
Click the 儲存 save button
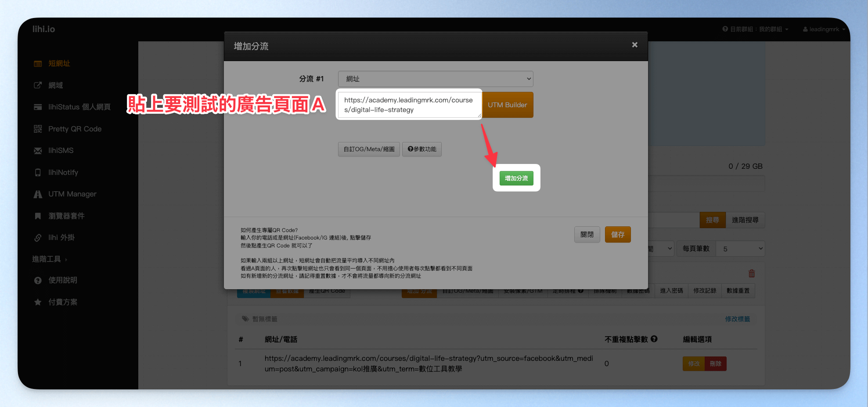coord(618,235)
